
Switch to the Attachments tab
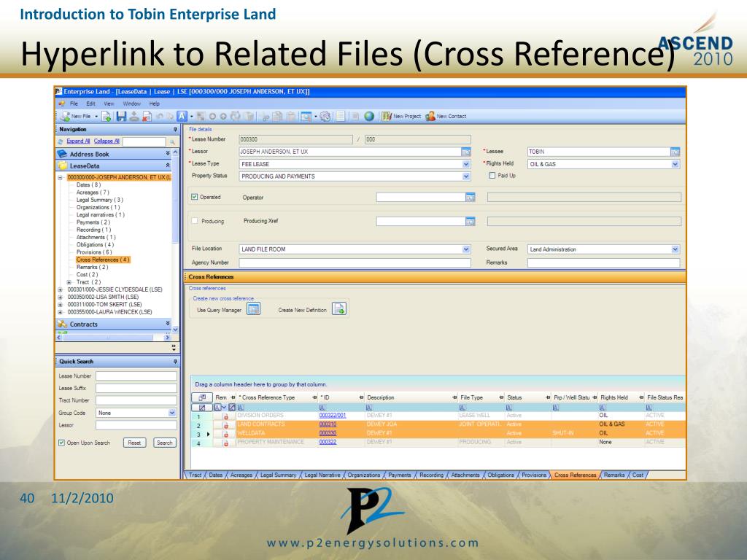click(x=465, y=475)
